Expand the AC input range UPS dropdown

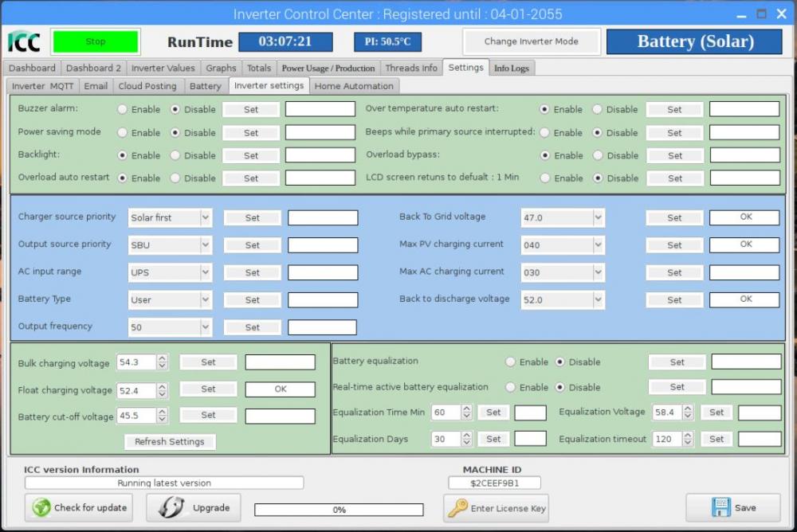click(x=170, y=272)
